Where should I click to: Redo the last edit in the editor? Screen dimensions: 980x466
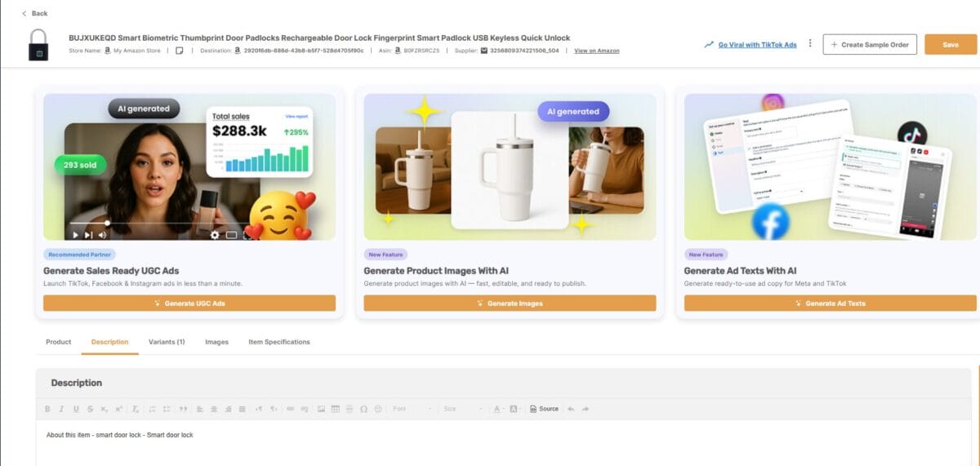coord(586,409)
